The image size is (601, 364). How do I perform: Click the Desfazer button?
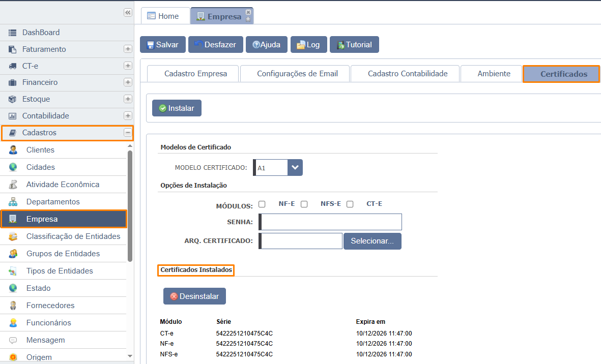pos(215,44)
